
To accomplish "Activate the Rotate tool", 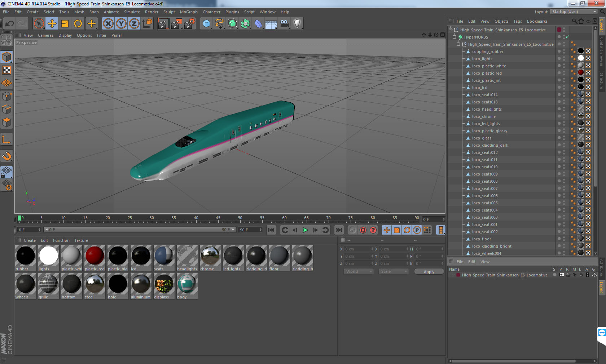I will coord(78,24).
